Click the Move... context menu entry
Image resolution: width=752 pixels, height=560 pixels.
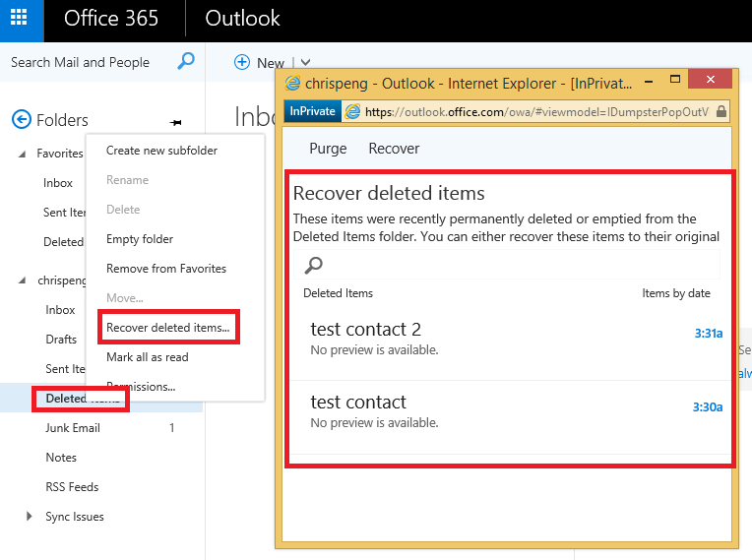point(125,298)
